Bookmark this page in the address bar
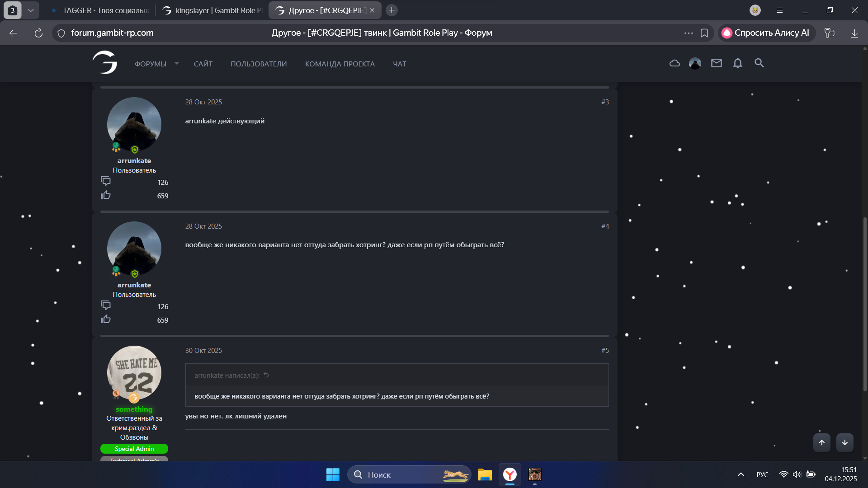Screen dimensions: 868x488 [x=704, y=33]
